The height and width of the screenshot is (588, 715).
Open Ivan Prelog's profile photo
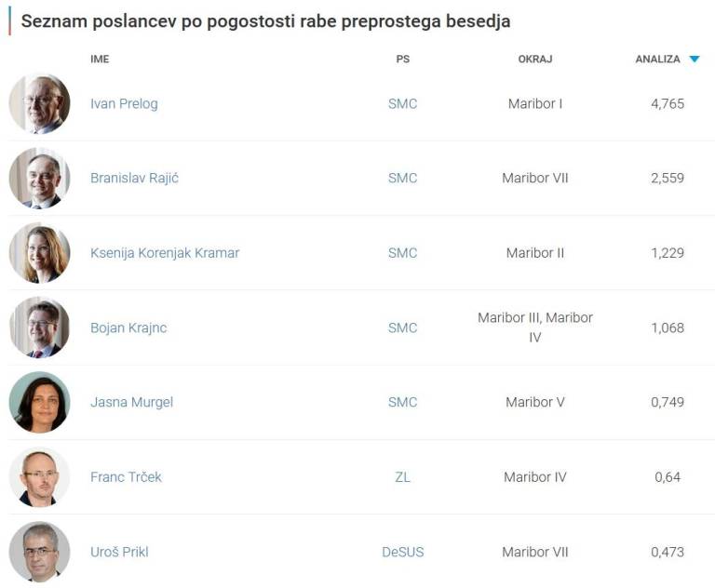coord(40,103)
